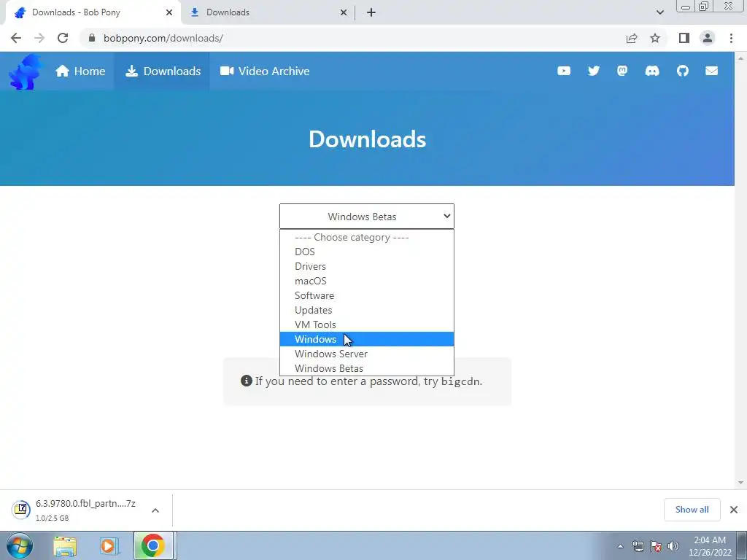
Task: Select the Choose category placeholder option
Action: [367, 237]
